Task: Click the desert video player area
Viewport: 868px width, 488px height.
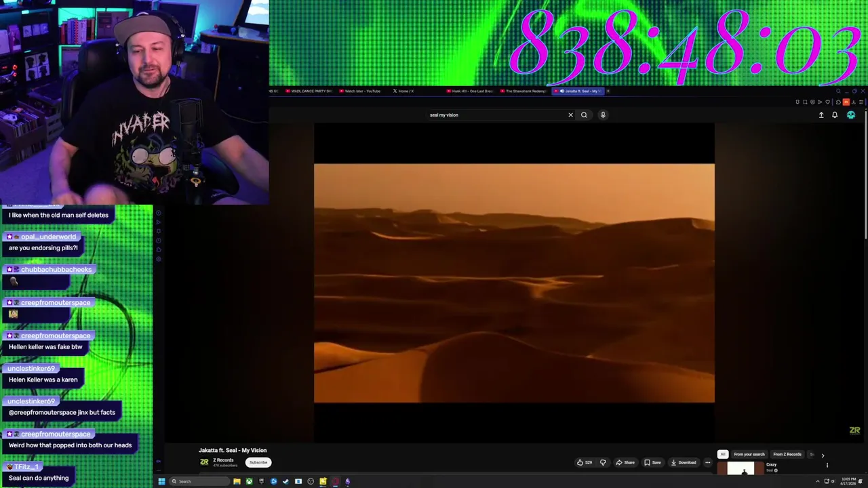Action: (x=514, y=283)
